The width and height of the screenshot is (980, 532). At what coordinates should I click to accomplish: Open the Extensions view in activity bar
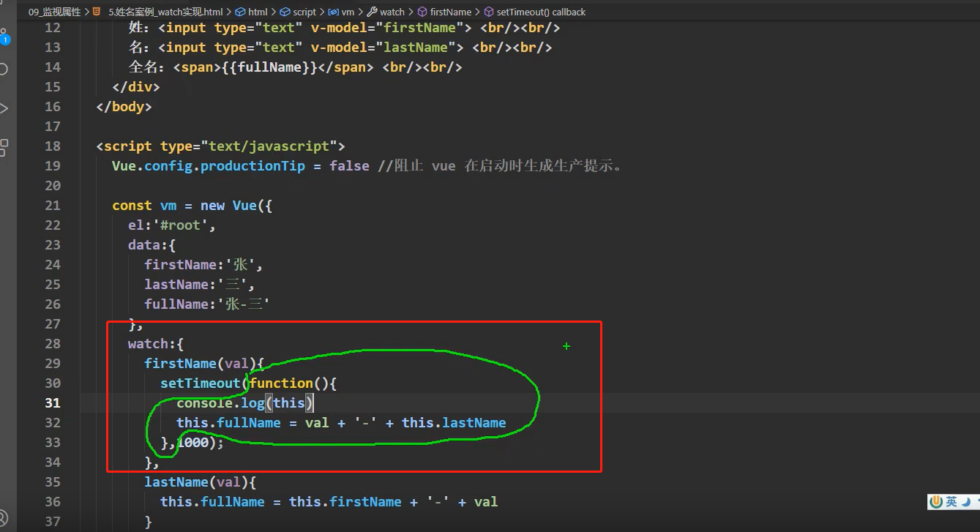4,147
